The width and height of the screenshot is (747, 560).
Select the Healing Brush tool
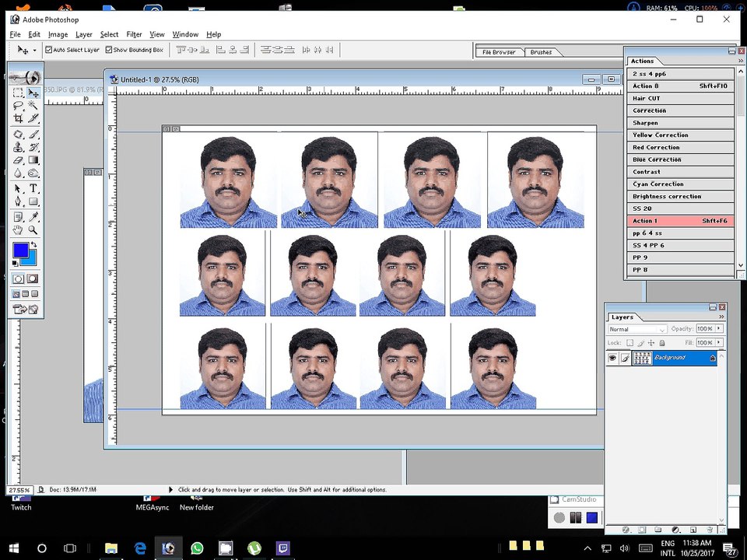click(x=18, y=135)
